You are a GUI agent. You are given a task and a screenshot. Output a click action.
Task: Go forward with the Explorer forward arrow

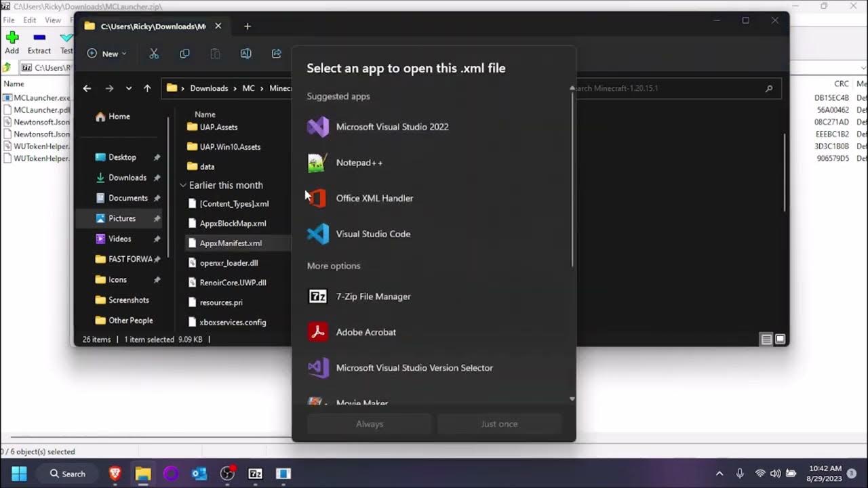[109, 88]
